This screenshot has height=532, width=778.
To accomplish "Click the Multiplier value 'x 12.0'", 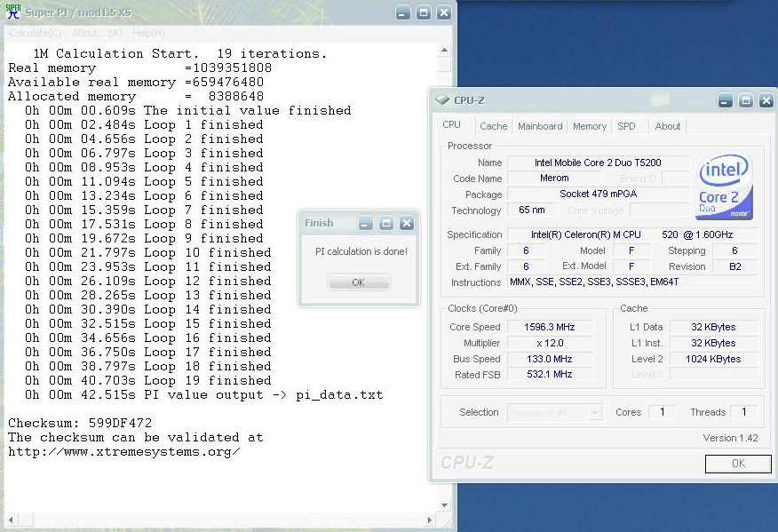I will click(549, 343).
